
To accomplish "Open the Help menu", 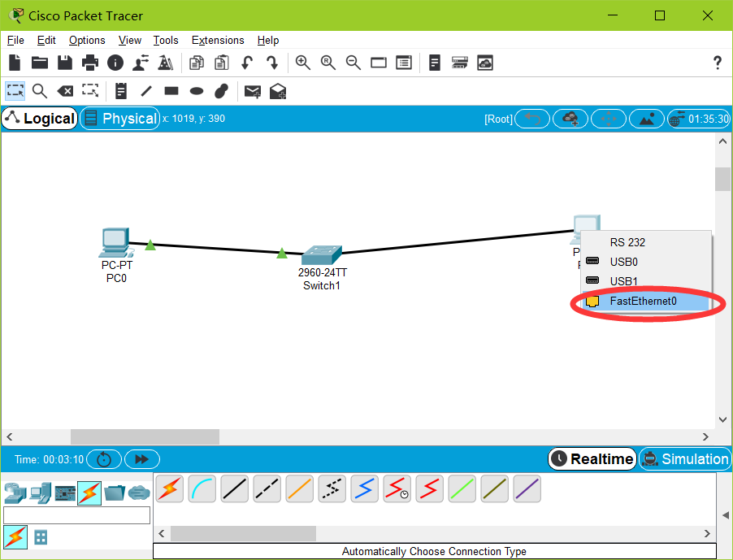I will (268, 40).
